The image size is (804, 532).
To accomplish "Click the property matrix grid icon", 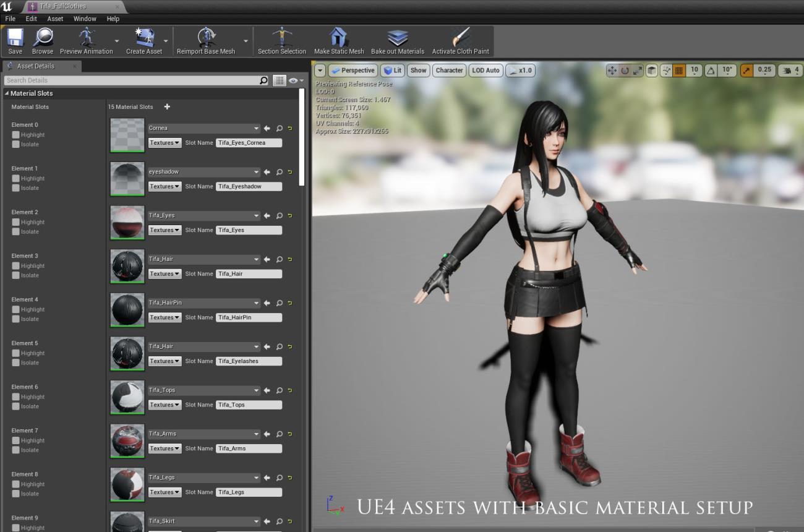I will pos(280,80).
